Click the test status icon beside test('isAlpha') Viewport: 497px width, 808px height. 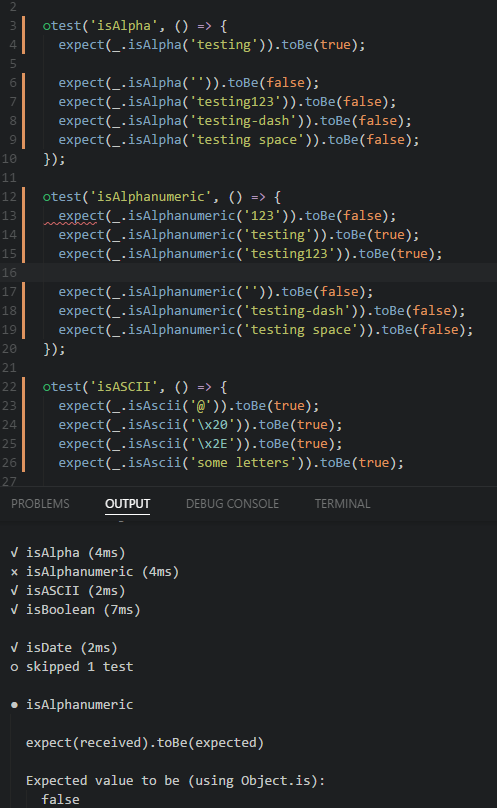(46, 26)
